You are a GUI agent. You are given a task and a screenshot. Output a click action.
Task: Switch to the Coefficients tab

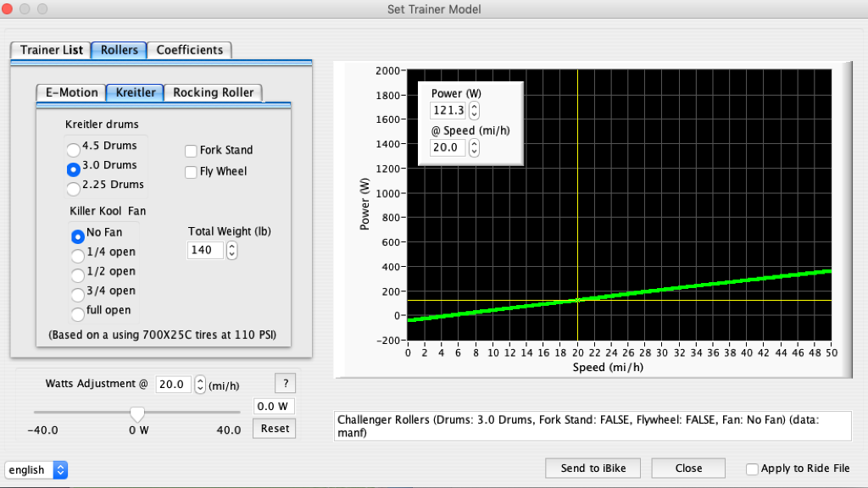(x=189, y=50)
